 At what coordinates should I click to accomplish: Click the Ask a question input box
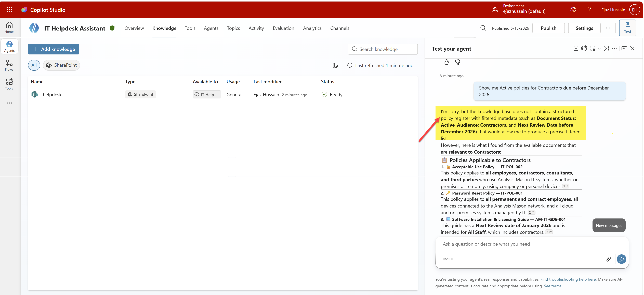click(x=532, y=244)
